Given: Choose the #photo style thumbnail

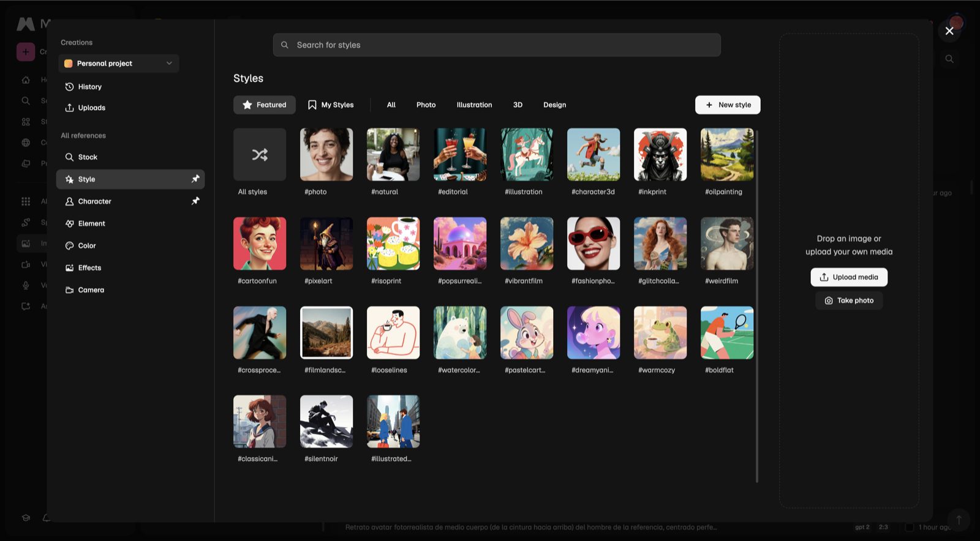Looking at the screenshot, I should tap(326, 154).
